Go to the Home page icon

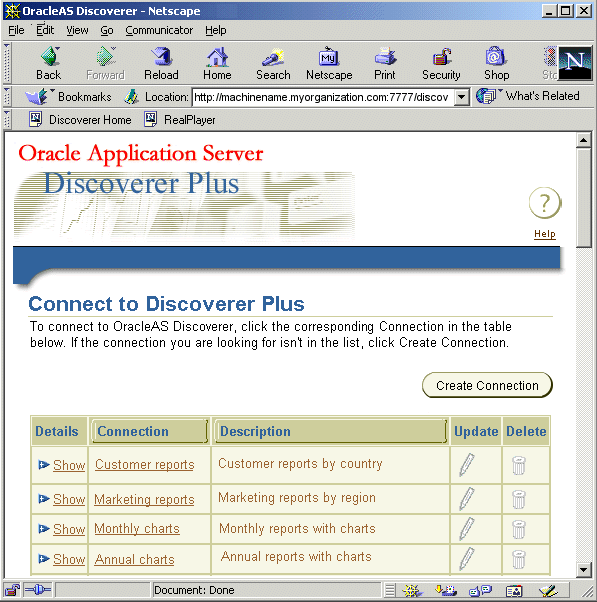point(217,63)
